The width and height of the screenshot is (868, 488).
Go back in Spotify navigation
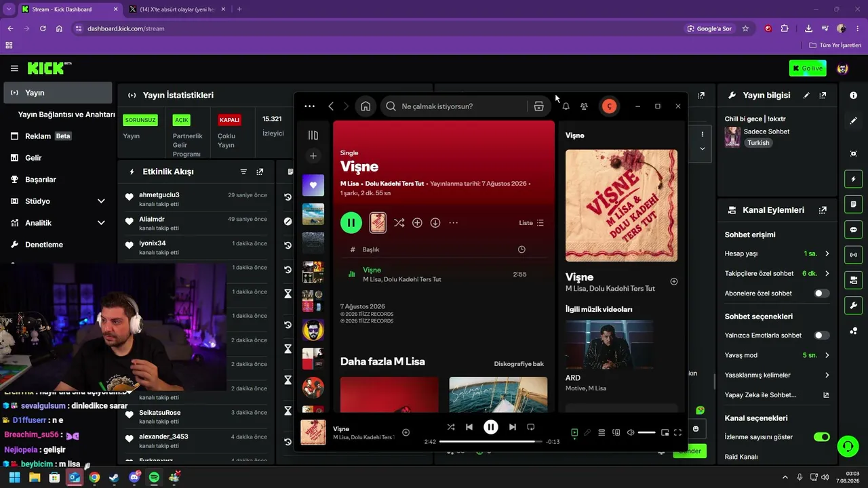pos(331,106)
